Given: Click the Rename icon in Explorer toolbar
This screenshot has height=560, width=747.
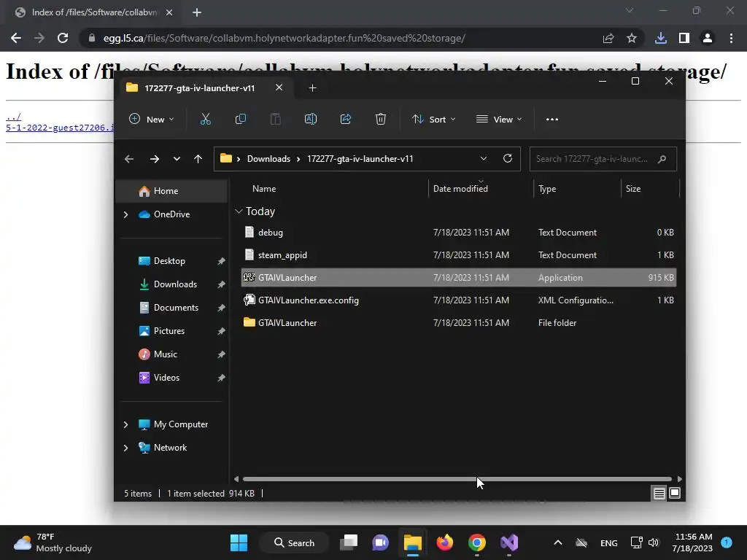Looking at the screenshot, I should coord(311,119).
